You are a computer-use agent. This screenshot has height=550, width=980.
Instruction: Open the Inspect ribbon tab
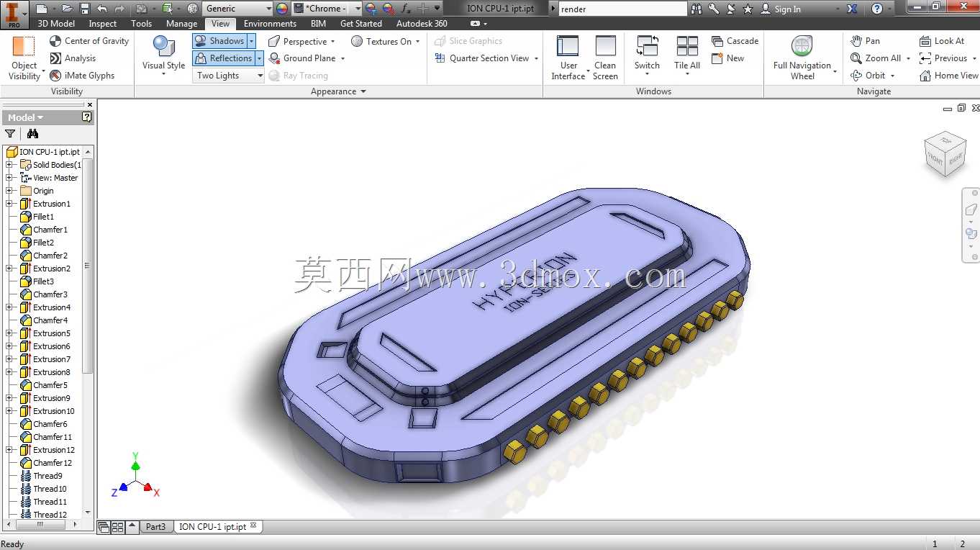point(103,24)
